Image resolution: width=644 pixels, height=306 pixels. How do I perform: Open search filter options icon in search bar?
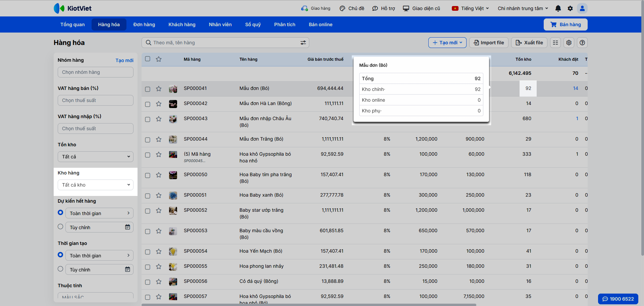coord(303,43)
